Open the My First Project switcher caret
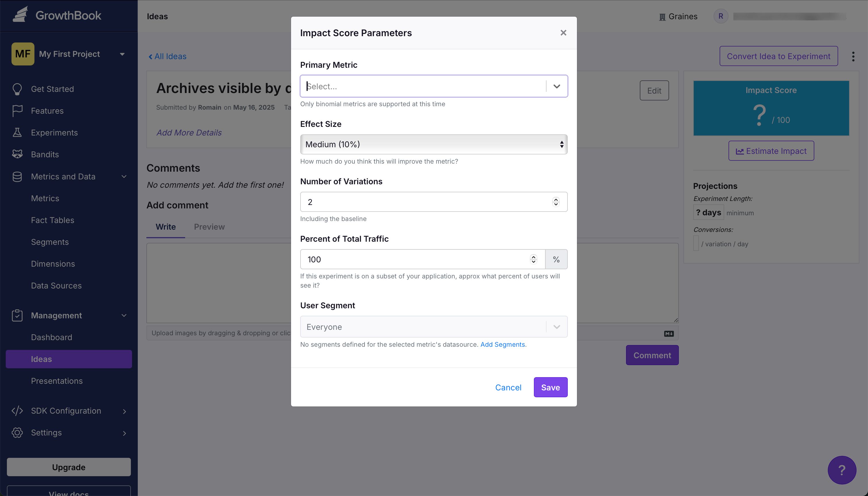The image size is (868, 496). pyautogui.click(x=122, y=54)
